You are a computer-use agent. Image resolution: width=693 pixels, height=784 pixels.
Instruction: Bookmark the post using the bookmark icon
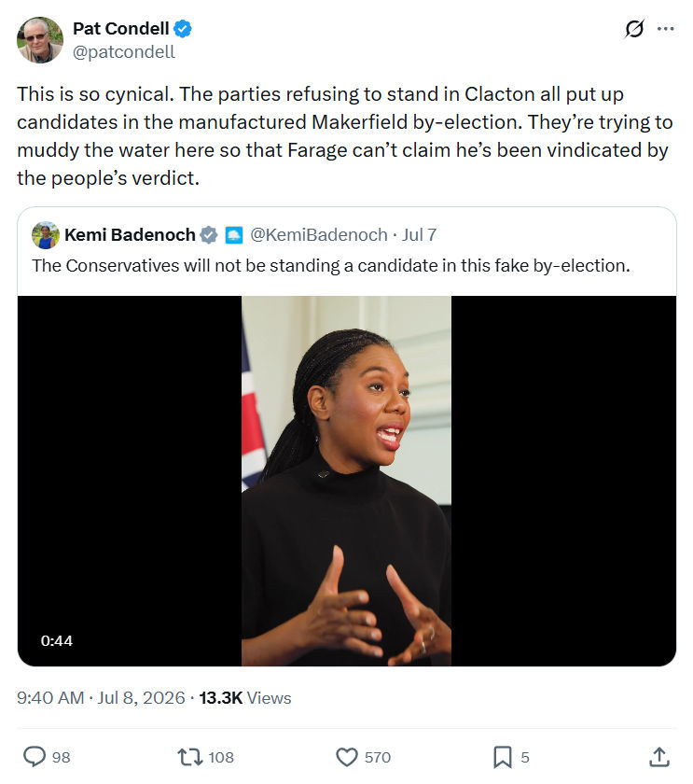tap(503, 757)
